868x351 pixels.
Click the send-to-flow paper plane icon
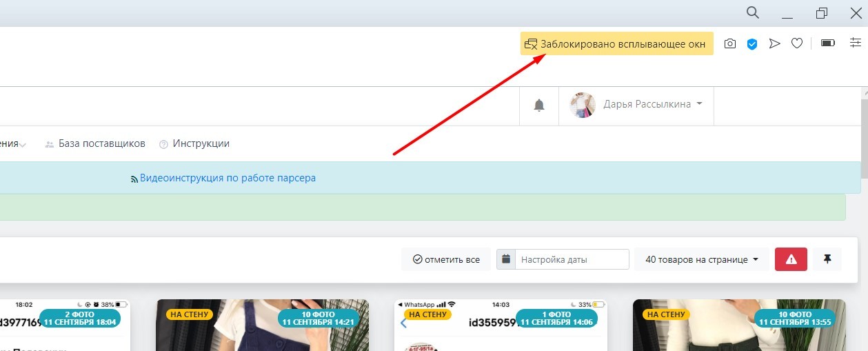774,43
